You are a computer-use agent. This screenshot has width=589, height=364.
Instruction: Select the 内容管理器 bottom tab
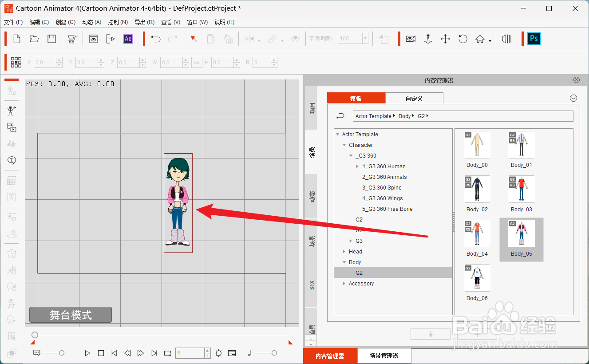[330, 356]
